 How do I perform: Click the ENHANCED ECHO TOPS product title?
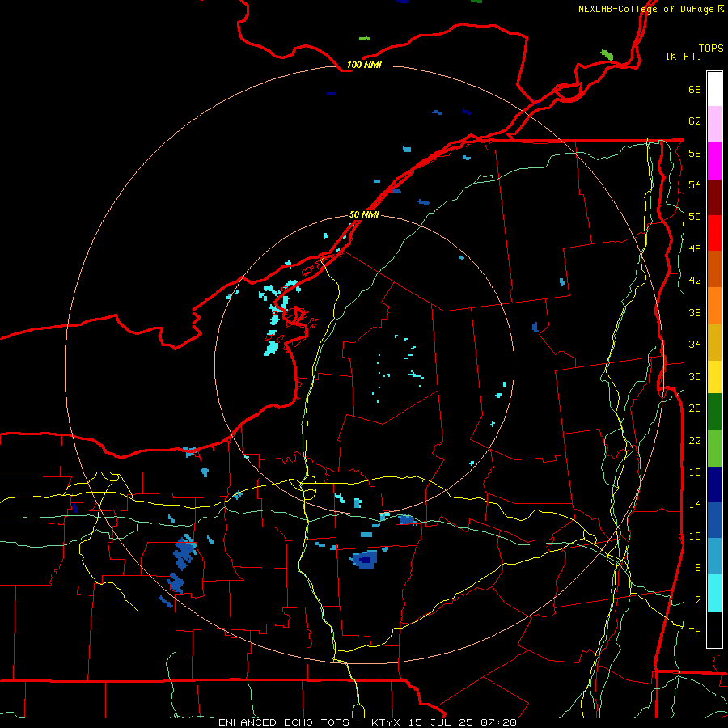(284, 722)
